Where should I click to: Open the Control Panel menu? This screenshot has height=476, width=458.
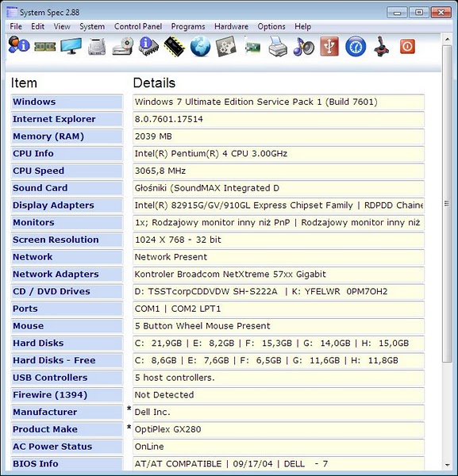pyautogui.click(x=138, y=26)
